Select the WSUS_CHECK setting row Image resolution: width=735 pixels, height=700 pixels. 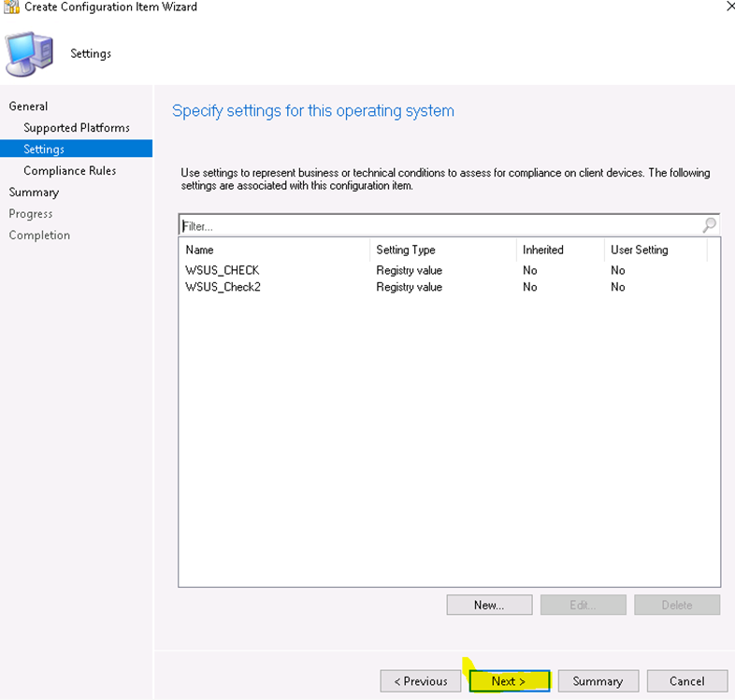[x=223, y=270]
